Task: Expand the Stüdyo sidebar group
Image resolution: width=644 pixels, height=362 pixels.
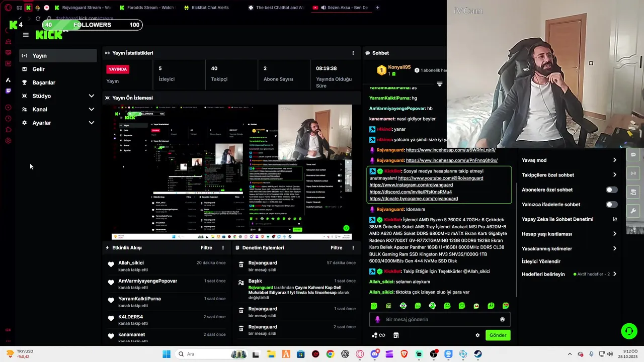Action: coord(58,96)
